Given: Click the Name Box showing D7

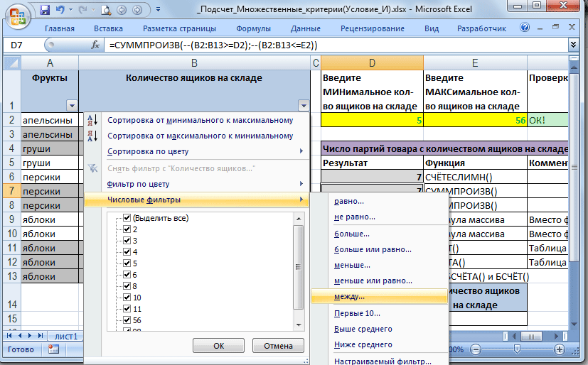Looking at the screenshot, I should (x=23, y=45).
